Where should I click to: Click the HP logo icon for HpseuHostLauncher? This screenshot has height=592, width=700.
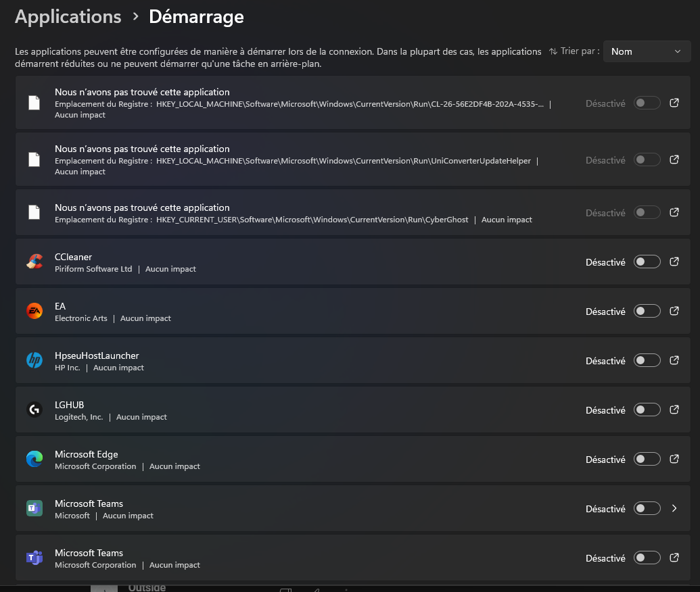(34, 360)
